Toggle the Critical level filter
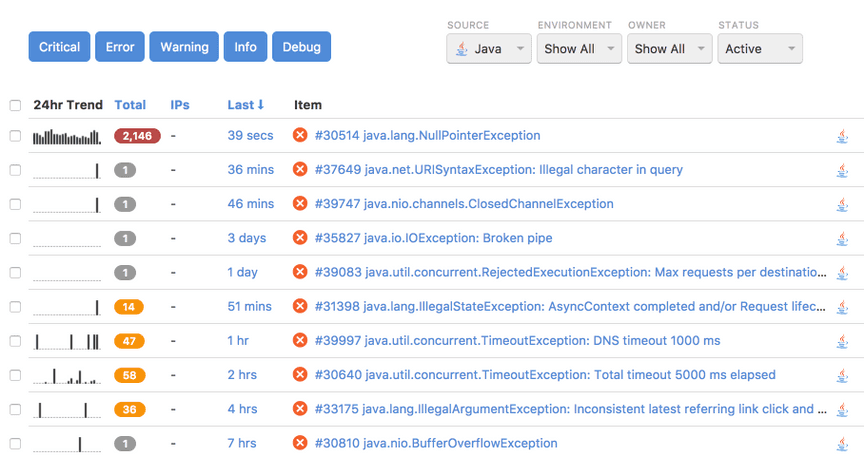The width and height of the screenshot is (864, 475). tap(60, 47)
